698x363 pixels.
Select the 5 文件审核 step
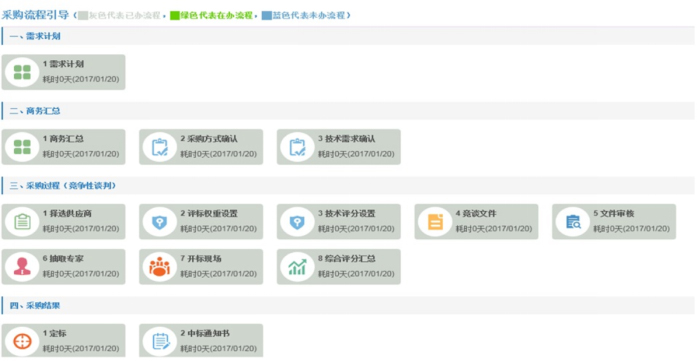point(614,222)
